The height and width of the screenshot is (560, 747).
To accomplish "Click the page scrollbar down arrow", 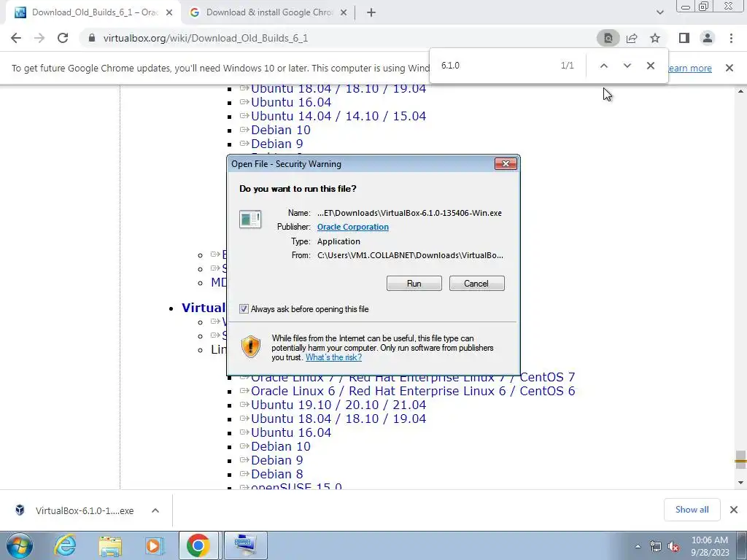I will tap(740, 483).
